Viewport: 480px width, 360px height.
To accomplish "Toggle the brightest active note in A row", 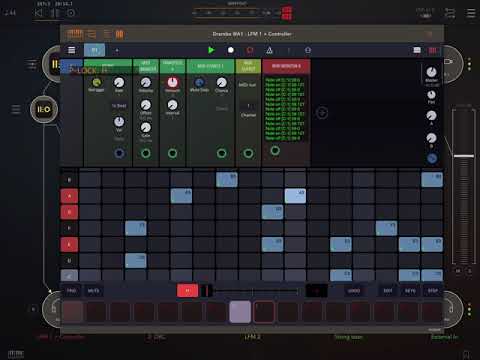I will [295, 196].
